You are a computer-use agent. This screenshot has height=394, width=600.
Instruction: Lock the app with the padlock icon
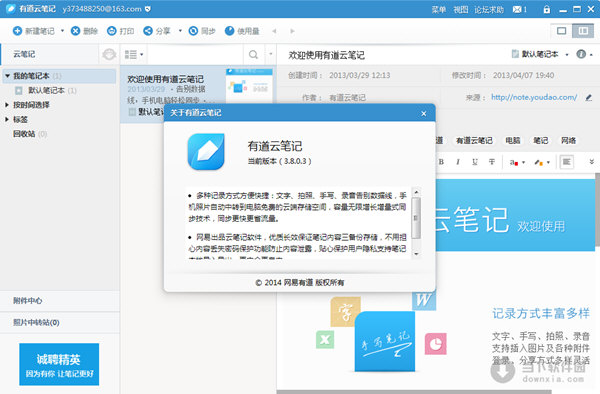click(x=547, y=10)
